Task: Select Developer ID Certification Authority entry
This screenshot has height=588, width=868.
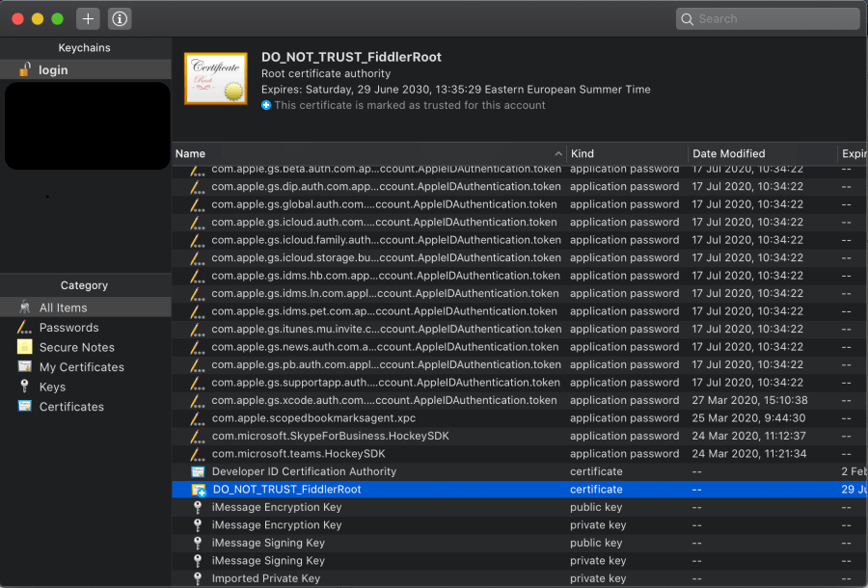Action: (306, 471)
